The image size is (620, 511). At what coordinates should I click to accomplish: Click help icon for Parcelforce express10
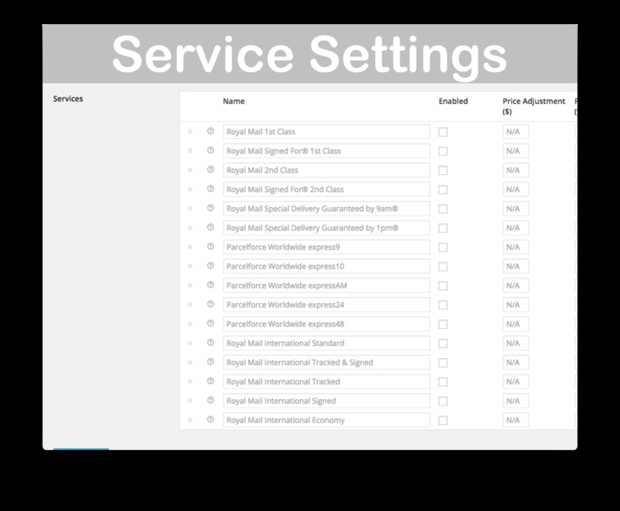210,266
